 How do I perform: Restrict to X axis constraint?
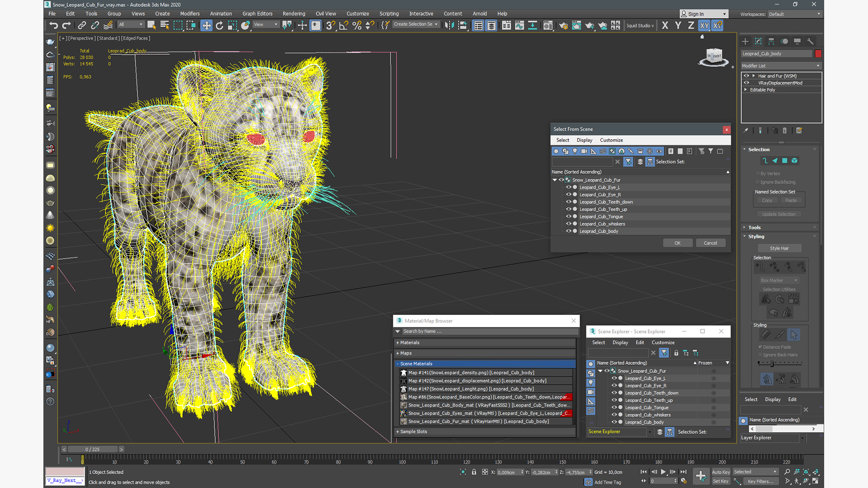(x=665, y=25)
